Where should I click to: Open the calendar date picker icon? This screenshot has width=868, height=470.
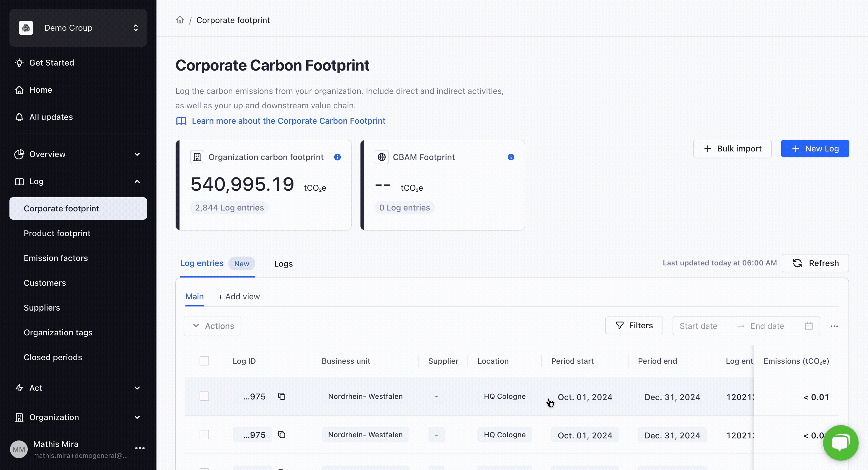(x=809, y=326)
